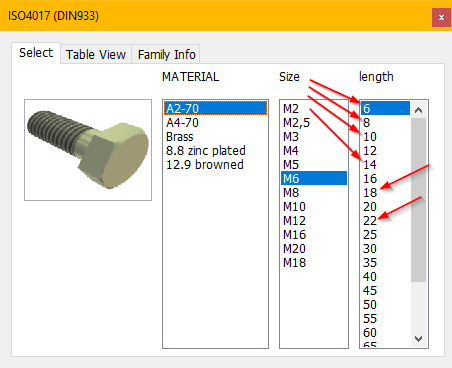Click the length list scroll-down arrow
This screenshot has height=368, width=452.
(418, 339)
